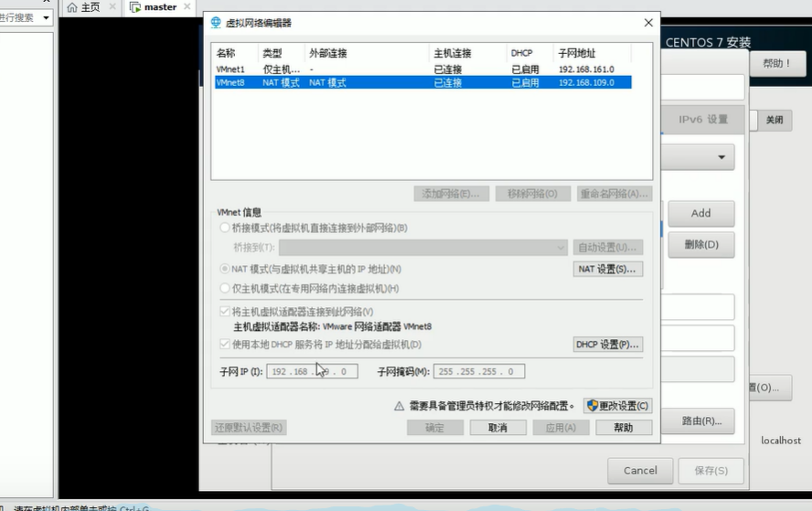Open the IPv6 设置 tab in CentOS installer
Screen dimensions: 812x511
[703, 120]
